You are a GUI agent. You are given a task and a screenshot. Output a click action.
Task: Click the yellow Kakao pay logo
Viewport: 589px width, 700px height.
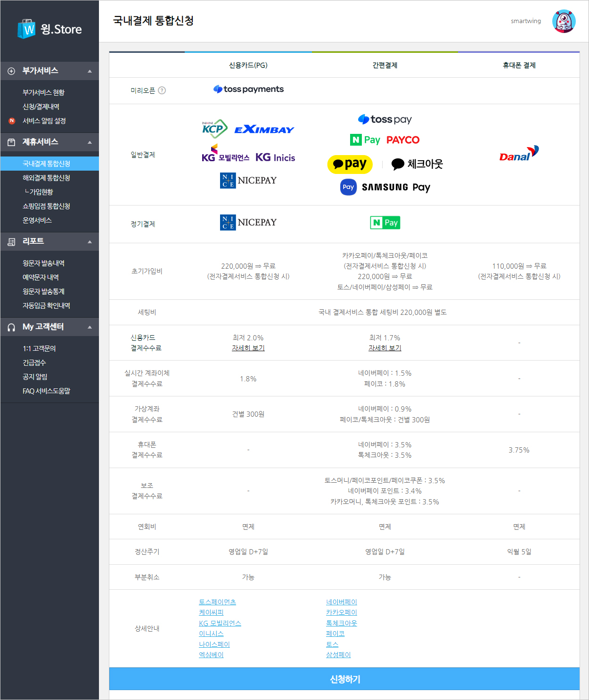[350, 164]
